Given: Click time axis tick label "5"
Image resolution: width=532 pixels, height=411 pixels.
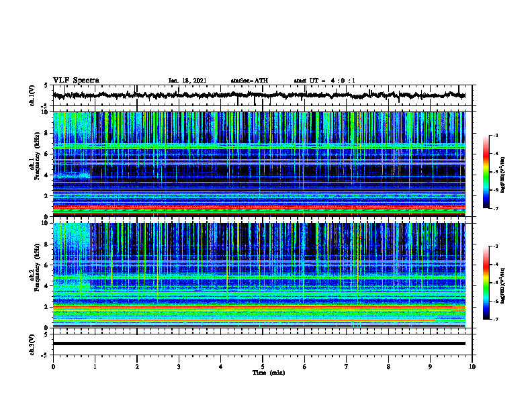Looking at the screenshot, I should click(x=263, y=367).
